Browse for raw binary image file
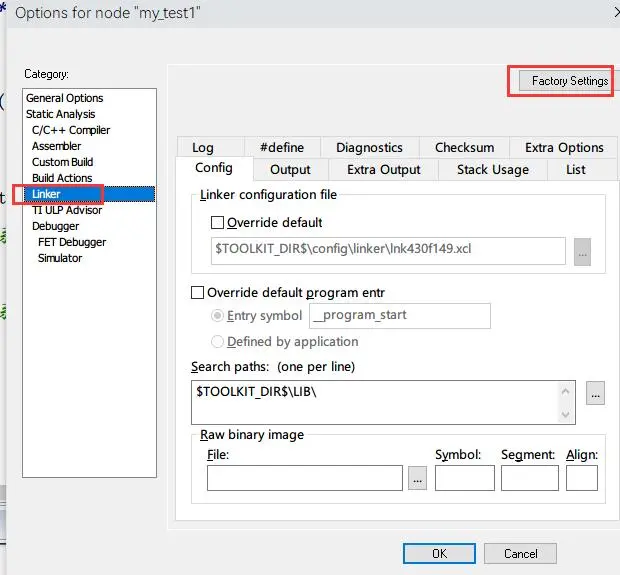 (418, 479)
